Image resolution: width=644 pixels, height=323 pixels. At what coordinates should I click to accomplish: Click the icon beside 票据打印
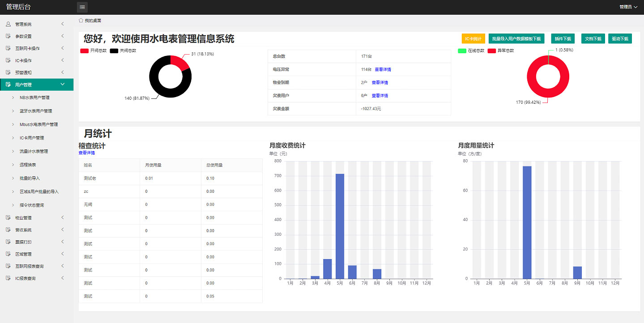pos(8,242)
